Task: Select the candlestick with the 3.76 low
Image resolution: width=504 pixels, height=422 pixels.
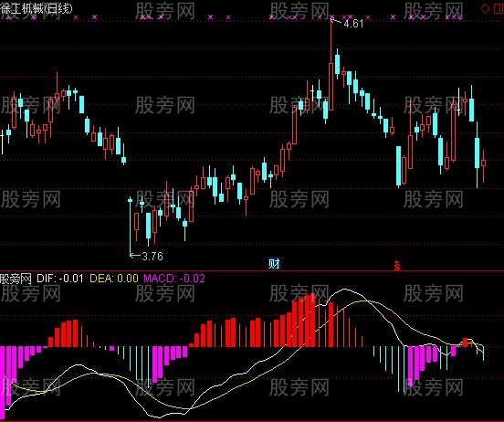Action: (131, 227)
